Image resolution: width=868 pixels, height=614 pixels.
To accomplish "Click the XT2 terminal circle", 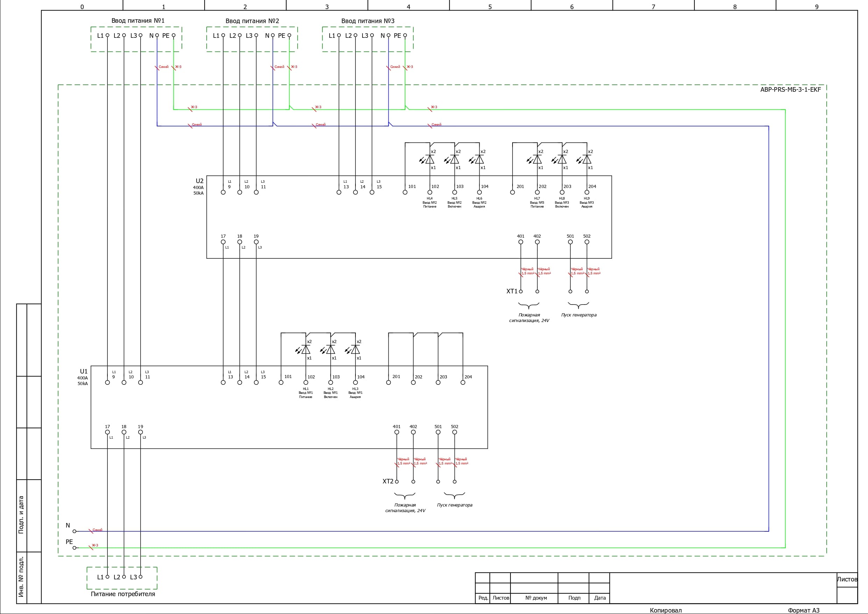I will [397, 482].
